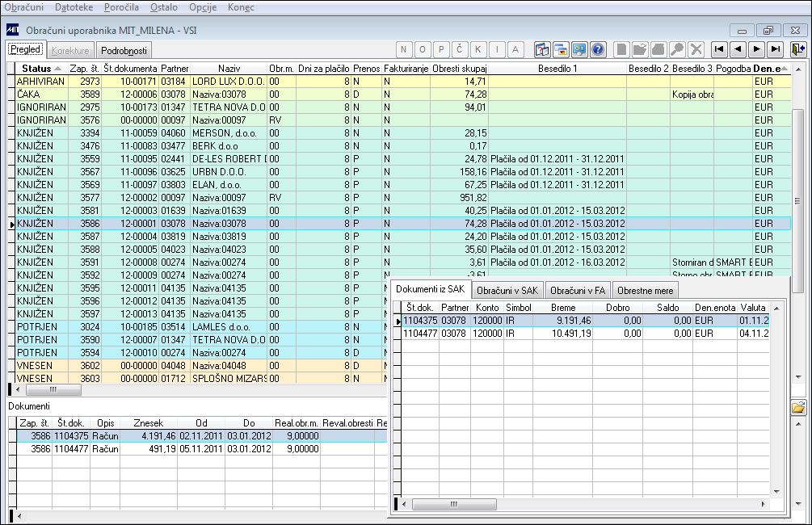Viewport: 812px width, 525px height.
Task: Select the MERSON, d.o.o. cell
Action: point(229,133)
